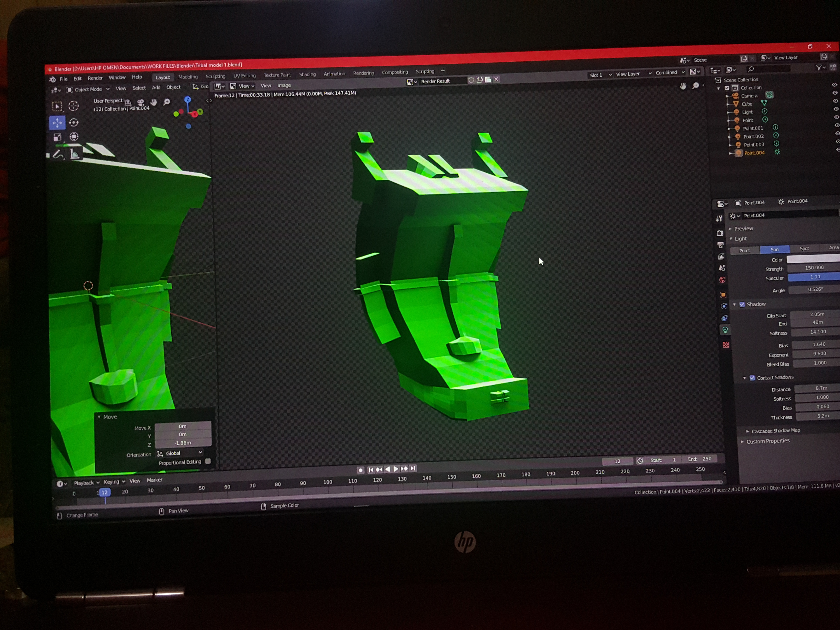
Task: Open the World properties tab icon
Action: coord(722,280)
